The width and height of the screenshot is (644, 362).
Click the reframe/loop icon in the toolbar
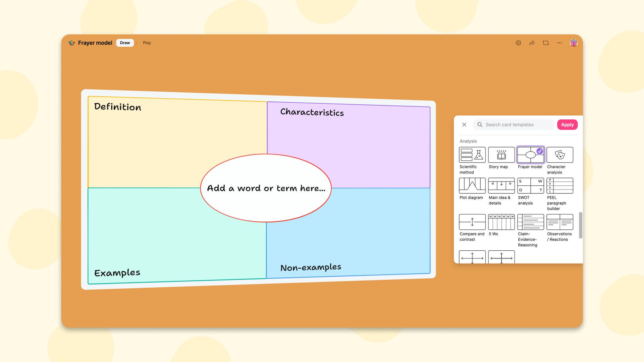pos(546,43)
